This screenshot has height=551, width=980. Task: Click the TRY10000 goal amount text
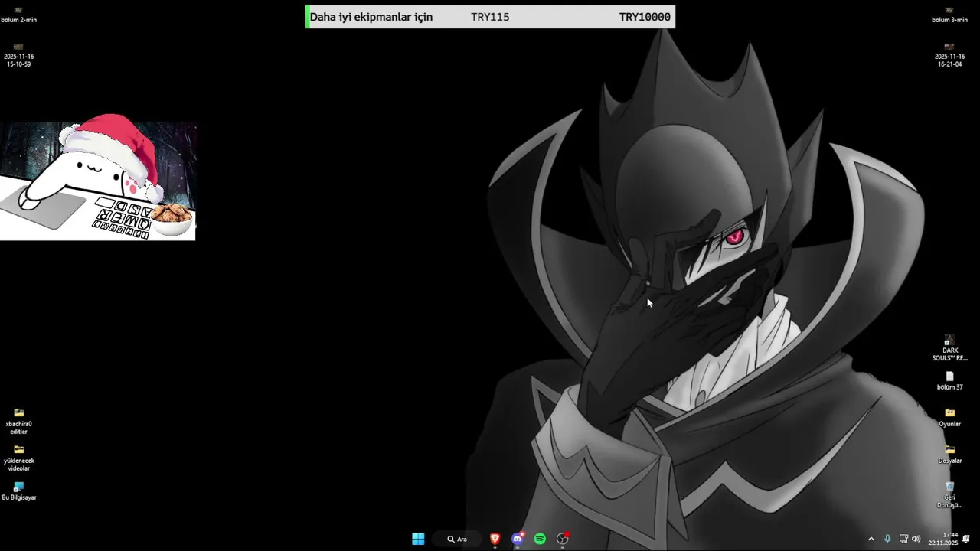[x=645, y=17]
